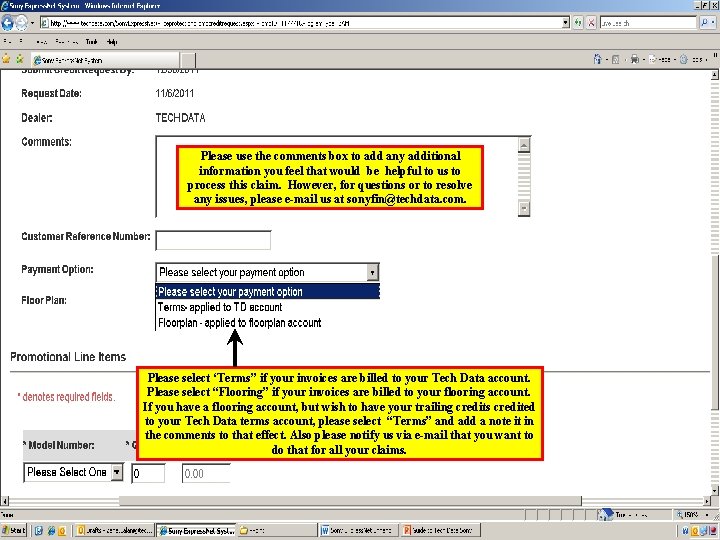Refresh the page with the green Refresh icon
Viewport: 720px width, 540px height.
coord(578,22)
